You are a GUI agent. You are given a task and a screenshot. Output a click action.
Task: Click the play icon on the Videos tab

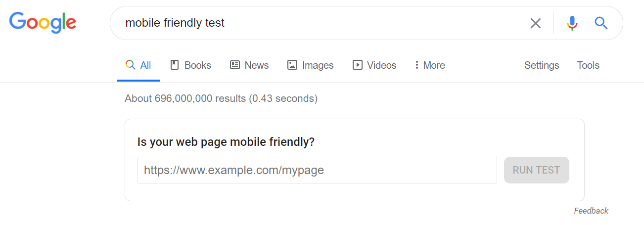(x=357, y=65)
